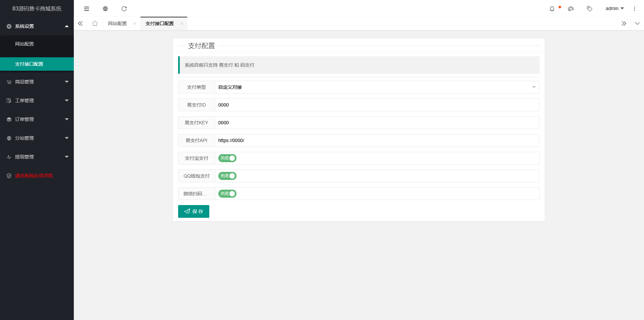
Task: Open 支付接口配置 in the sidebar
Action: point(37,64)
